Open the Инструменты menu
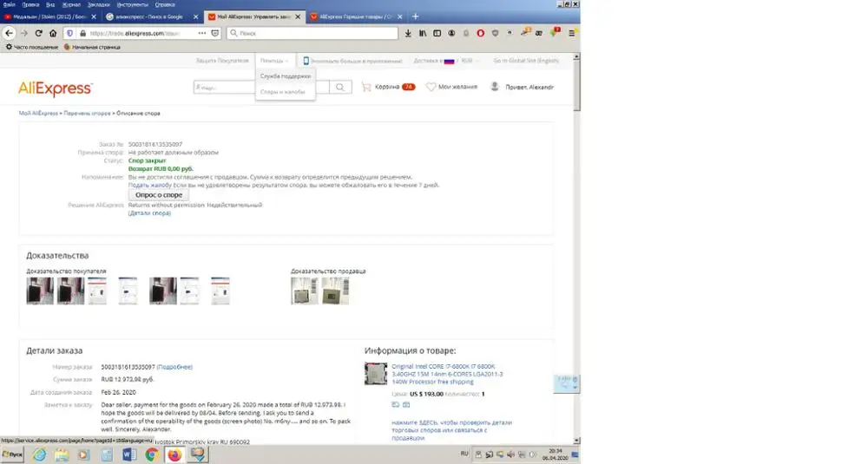 (x=132, y=4)
